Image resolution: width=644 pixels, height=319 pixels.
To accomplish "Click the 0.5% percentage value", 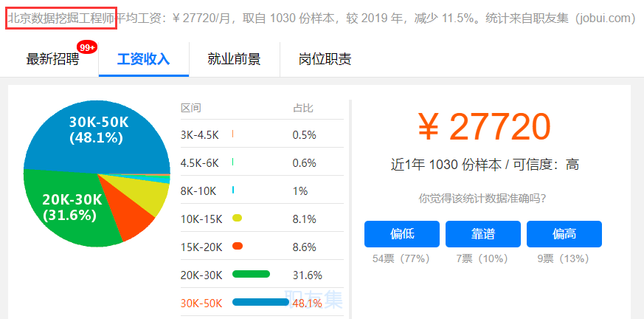I will tap(305, 135).
